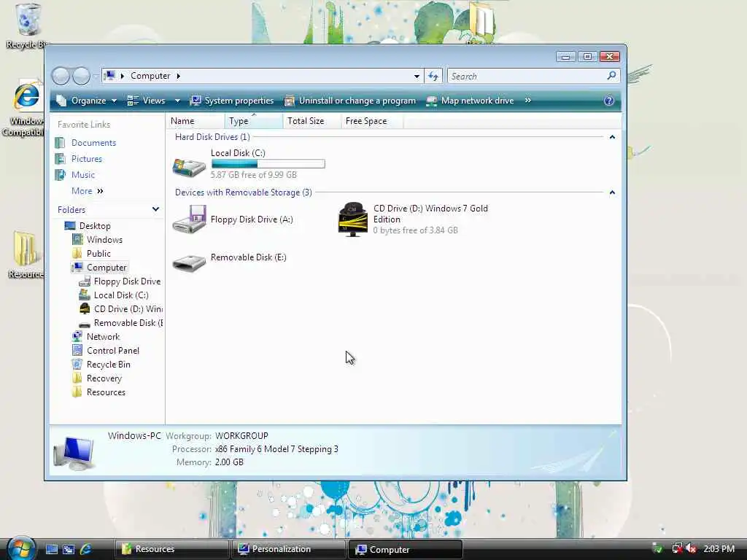The height and width of the screenshot is (560, 747).
Task: Click the refresh arrows button in address bar
Action: tap(433, 76)
